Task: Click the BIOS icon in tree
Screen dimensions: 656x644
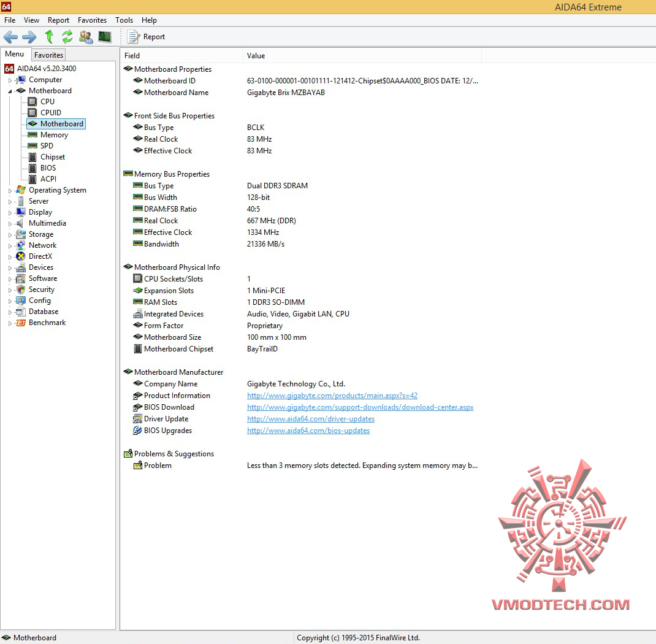Action: click(x=32, y=168)
